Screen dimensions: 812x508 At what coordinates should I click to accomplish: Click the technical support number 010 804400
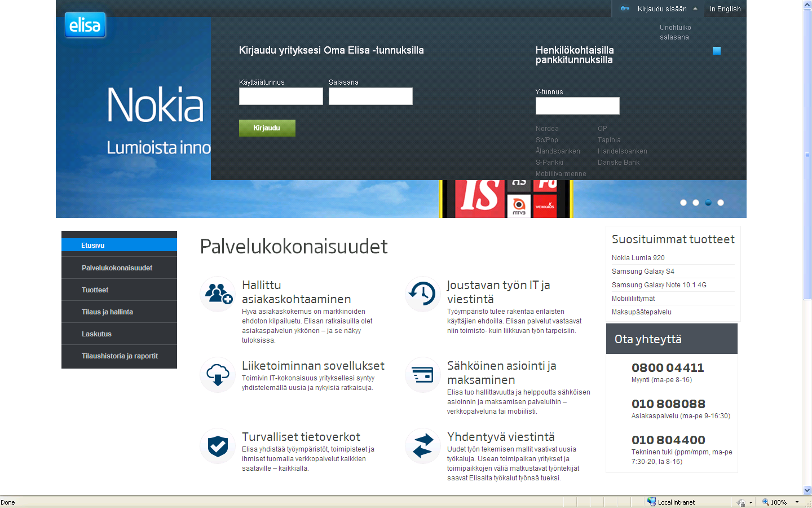point(668,440)
